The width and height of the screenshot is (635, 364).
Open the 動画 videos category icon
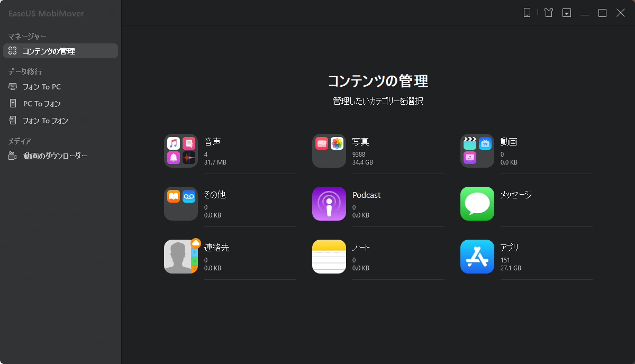[477, 151]
